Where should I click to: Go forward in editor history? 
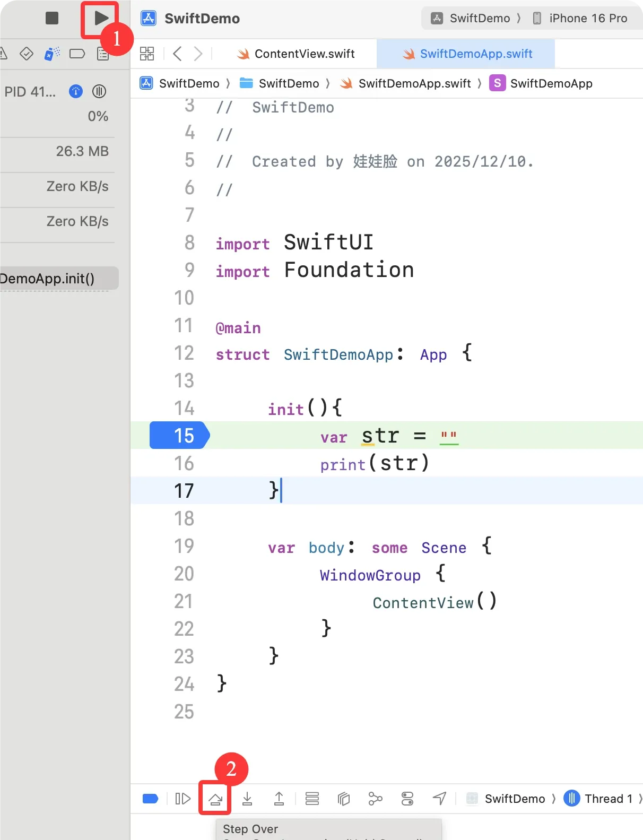coord(198,54)
